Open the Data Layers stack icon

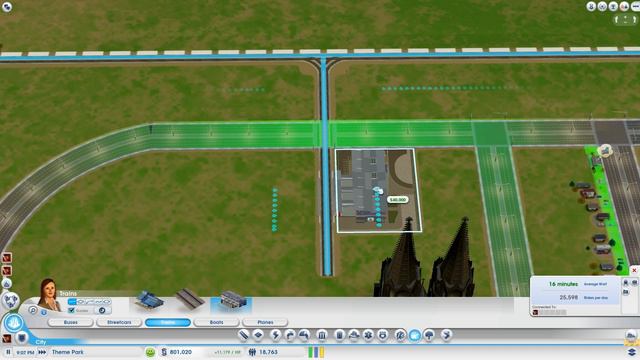click(631, 352)
